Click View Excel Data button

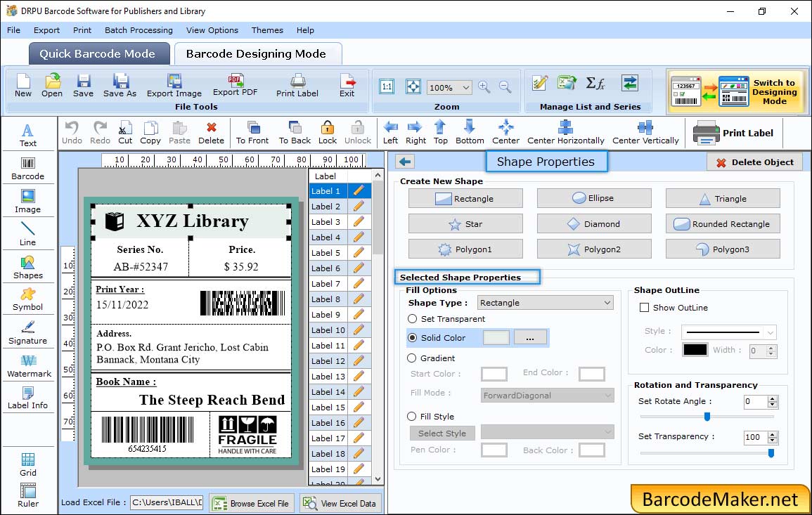click(340, 503)
